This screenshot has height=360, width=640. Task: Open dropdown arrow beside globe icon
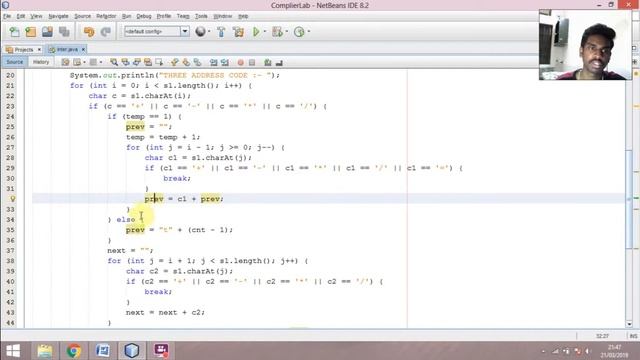tap(209, 31)
